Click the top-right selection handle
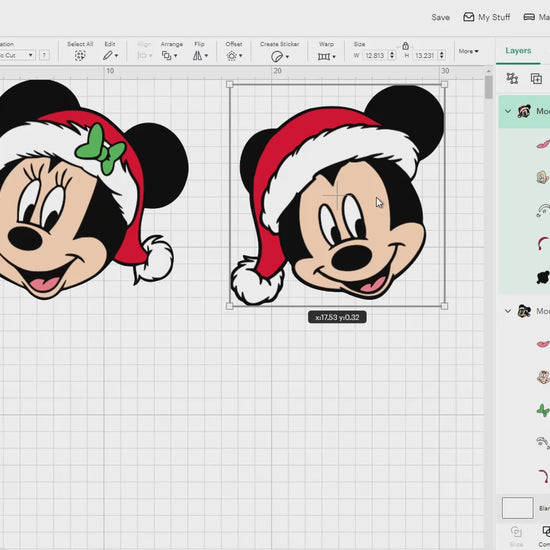 (444, 85)
